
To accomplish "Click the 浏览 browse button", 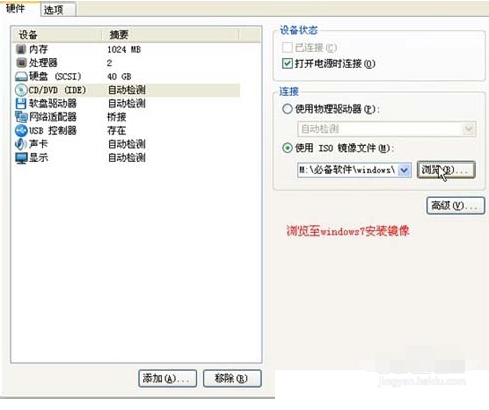I will click(x=446, y=170).
